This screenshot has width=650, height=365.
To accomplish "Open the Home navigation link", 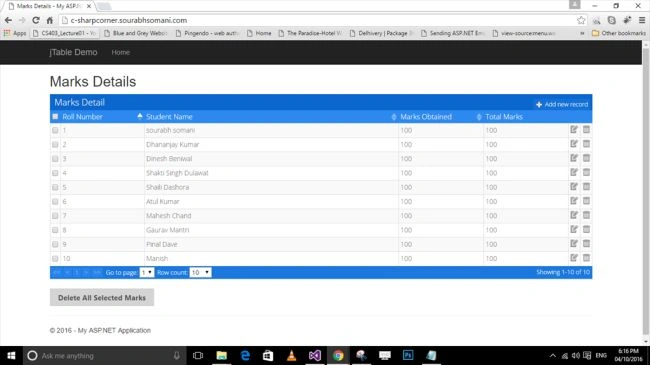I will click(121, 52).
